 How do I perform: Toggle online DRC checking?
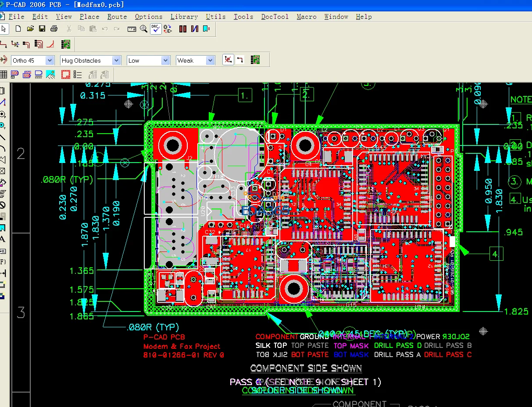[156, 28]
